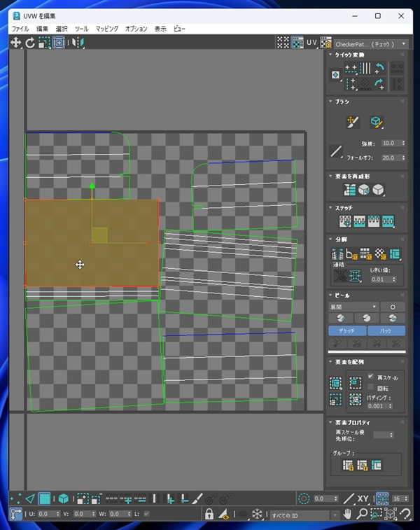Click the 強度 value spinner
The image size is (420, 530).
[x=393, y=144]
